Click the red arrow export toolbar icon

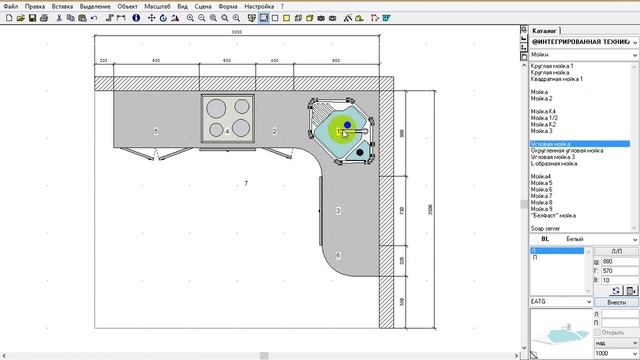click(375, 18)
